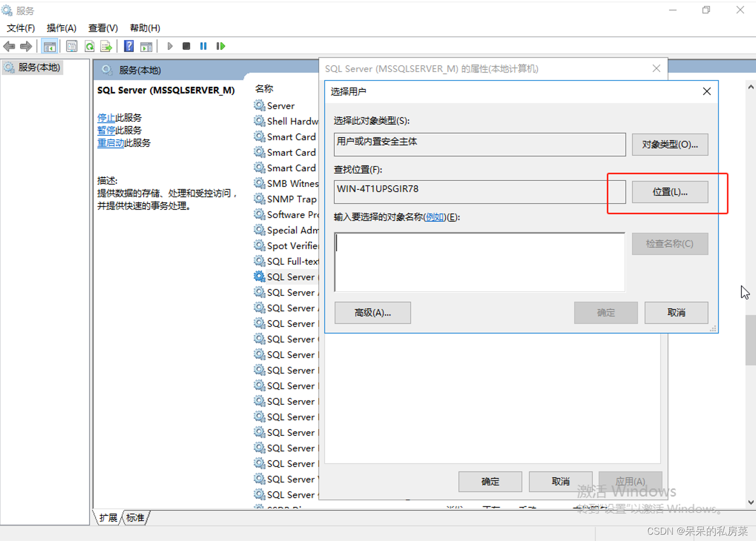
Task: Click the Stop Service square icon
Action: pos(186,46)
